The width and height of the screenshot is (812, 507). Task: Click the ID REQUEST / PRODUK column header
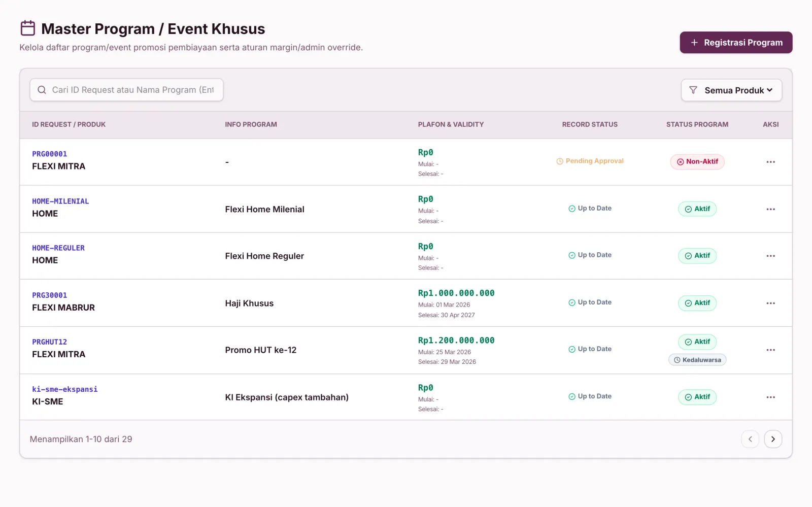click(x=69, y=124)
